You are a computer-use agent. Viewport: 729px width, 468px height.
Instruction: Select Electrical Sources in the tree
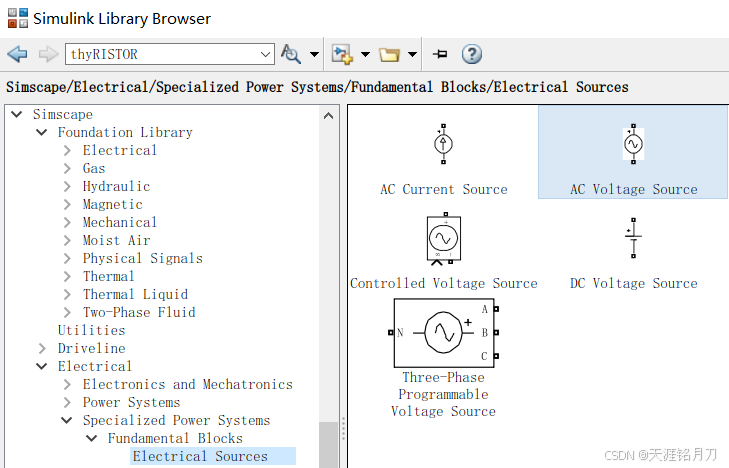coord(200,456)
